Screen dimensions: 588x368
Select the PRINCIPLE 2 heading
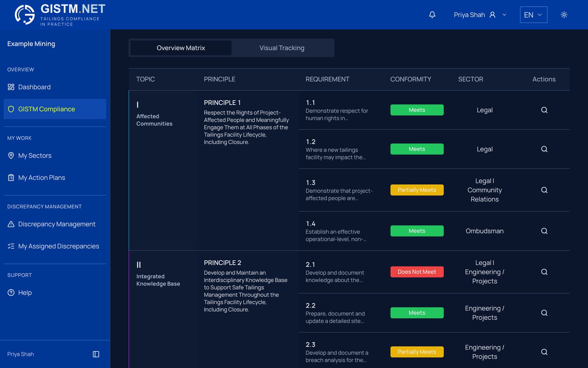(x=222, y=263)
